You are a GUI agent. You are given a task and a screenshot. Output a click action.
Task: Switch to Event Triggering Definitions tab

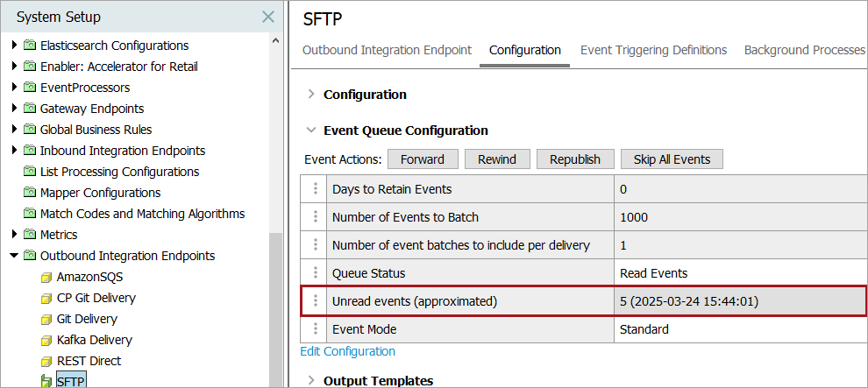(653, 50)
